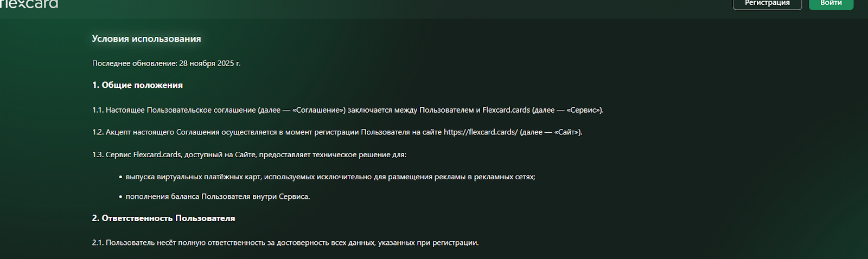Click the flexcard logo
868x259 pixels.
[x=29, y=4]
